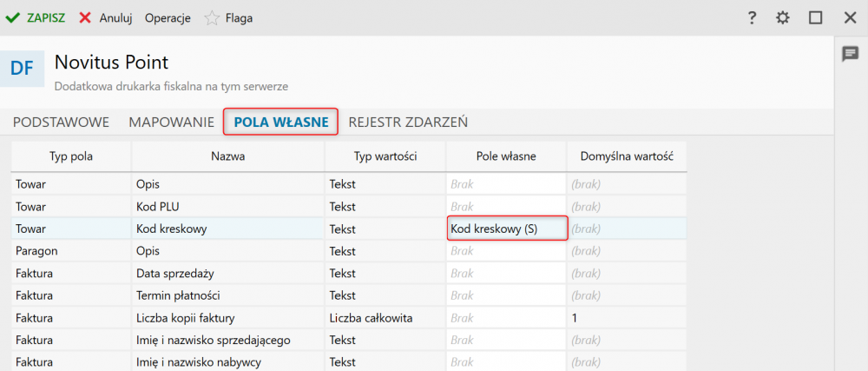
Task: Open settings via the gear icon
Action: [x=782, y=18]
